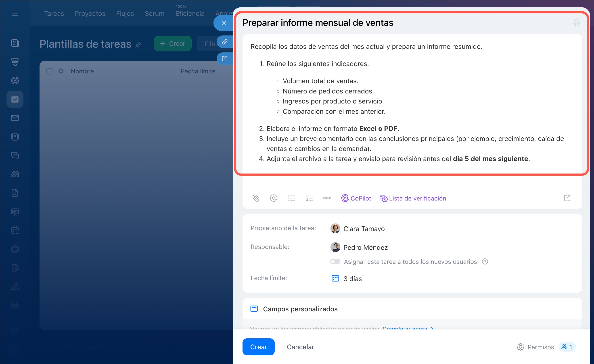Screen dimensions: 594x364
Task: Open the 3 días deadline picker
Action: pos(352,279)
